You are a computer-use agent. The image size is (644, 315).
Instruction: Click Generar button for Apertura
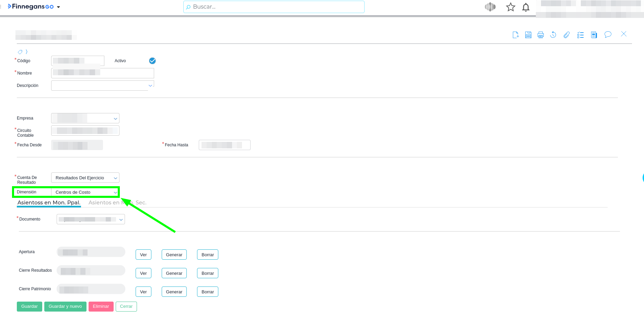[x=174, y=255]
